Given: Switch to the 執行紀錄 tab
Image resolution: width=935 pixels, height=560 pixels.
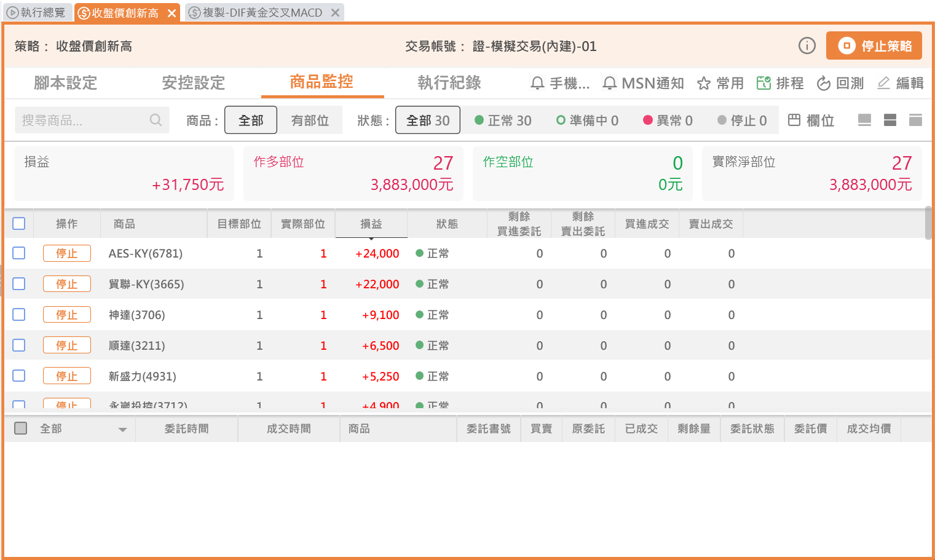Looking at the screenshot, I should pyautogui.click(x=449, y=83).
